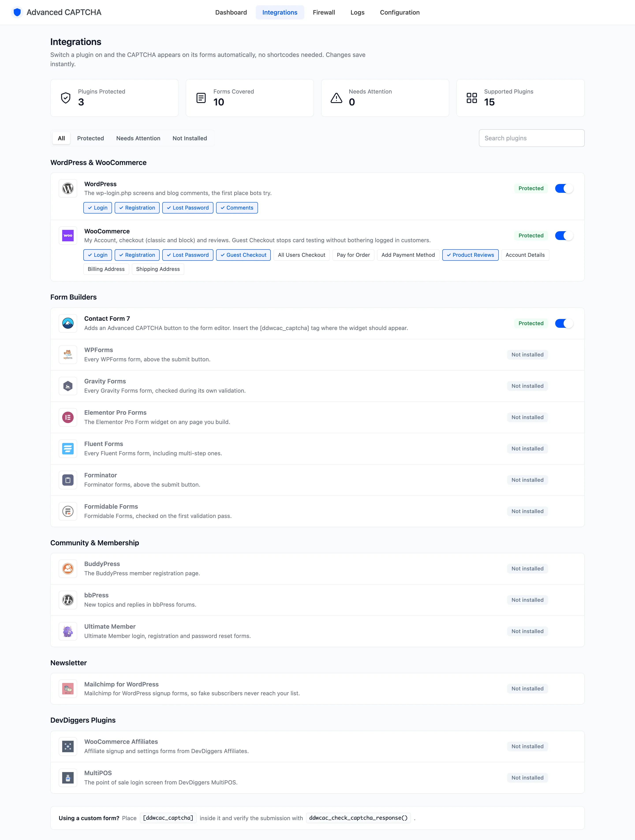Click the Ultimate Member icon
The image size is (635, 840).
tap(68, 631)
